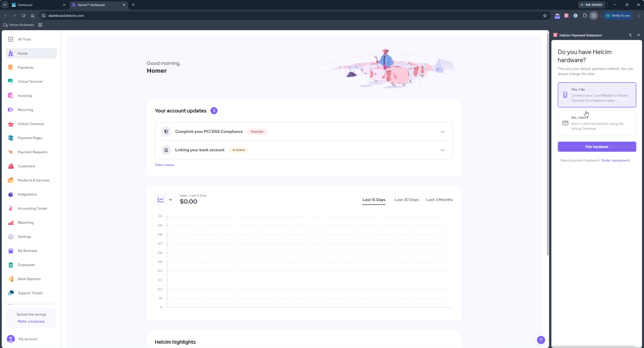Screen dimensions: 644x348
Task: Close the Helcim Payment Extension panel
Action: 638,35
